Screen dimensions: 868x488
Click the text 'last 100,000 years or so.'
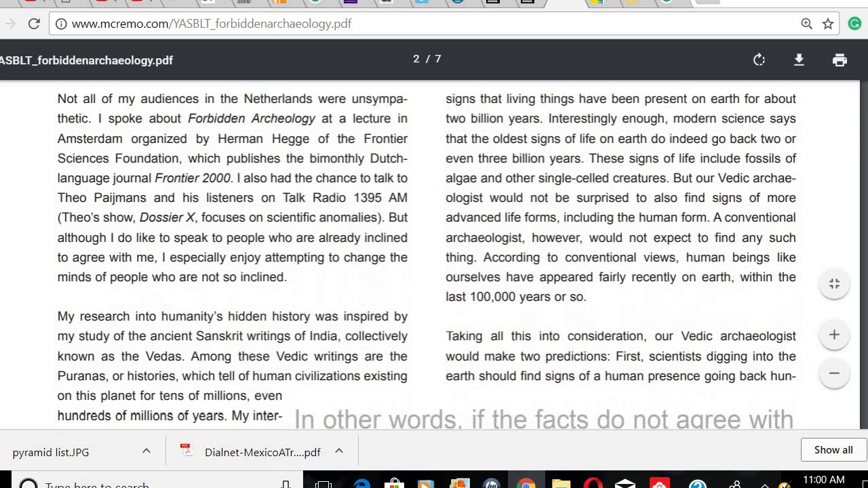click(516, 297)
